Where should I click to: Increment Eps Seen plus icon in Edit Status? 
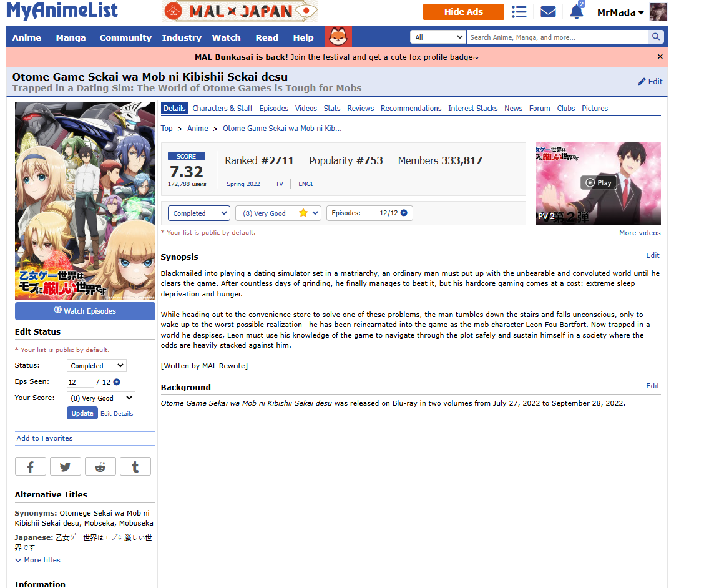pos(117,381)
